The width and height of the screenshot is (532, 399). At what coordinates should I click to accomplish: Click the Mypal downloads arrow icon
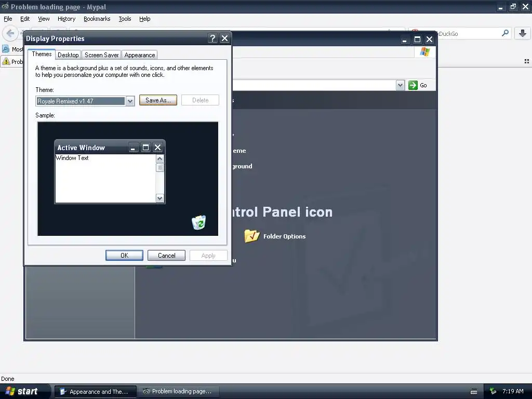(523, 33)
